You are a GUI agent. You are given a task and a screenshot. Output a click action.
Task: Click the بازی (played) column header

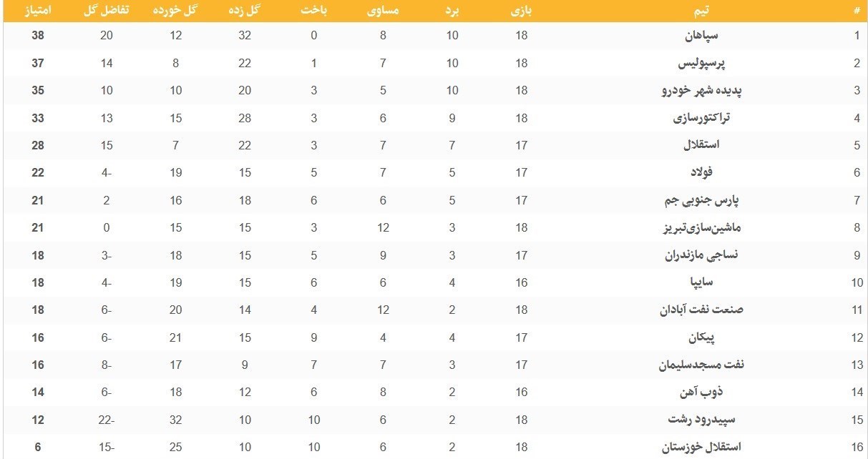521,11
